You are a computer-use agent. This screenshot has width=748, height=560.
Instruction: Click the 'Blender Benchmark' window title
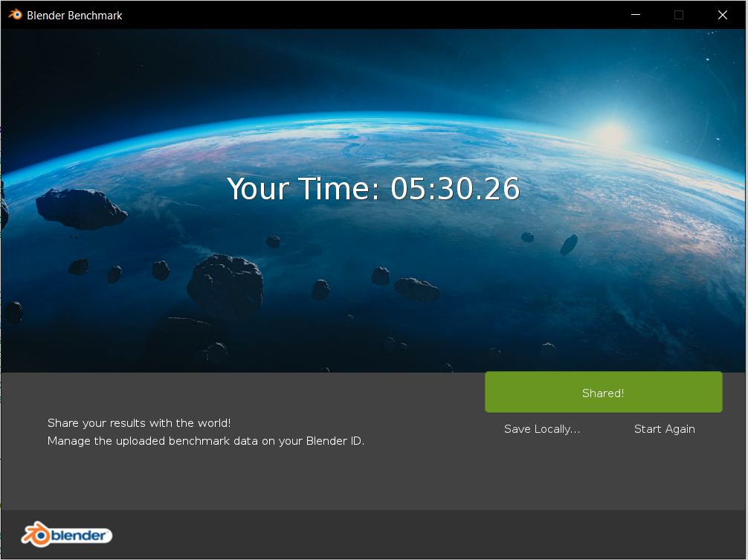coord(74,16)
